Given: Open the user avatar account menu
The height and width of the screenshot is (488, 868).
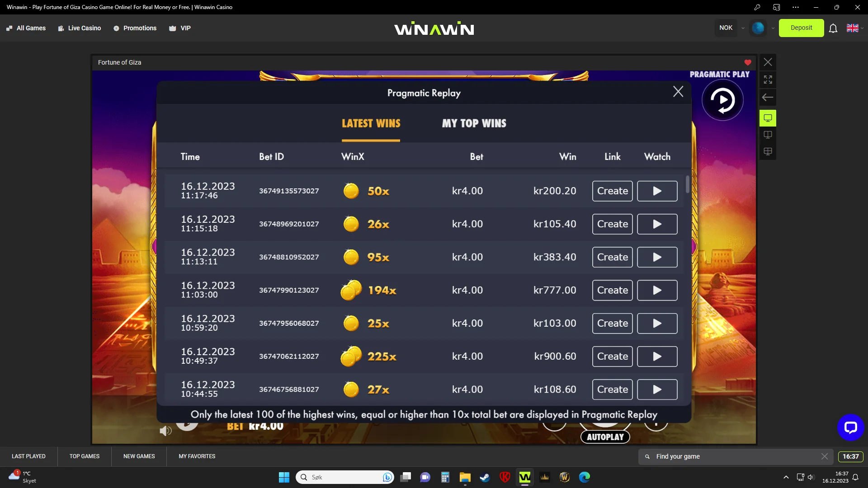Looking at the screenshot, I should (758, 28).
